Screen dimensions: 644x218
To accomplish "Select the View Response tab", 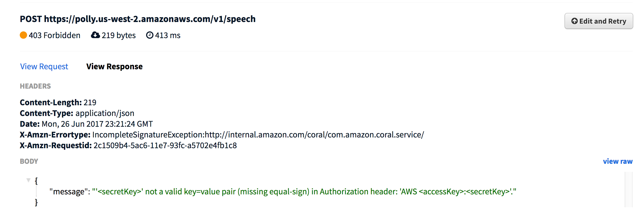I will pos(114,66).
